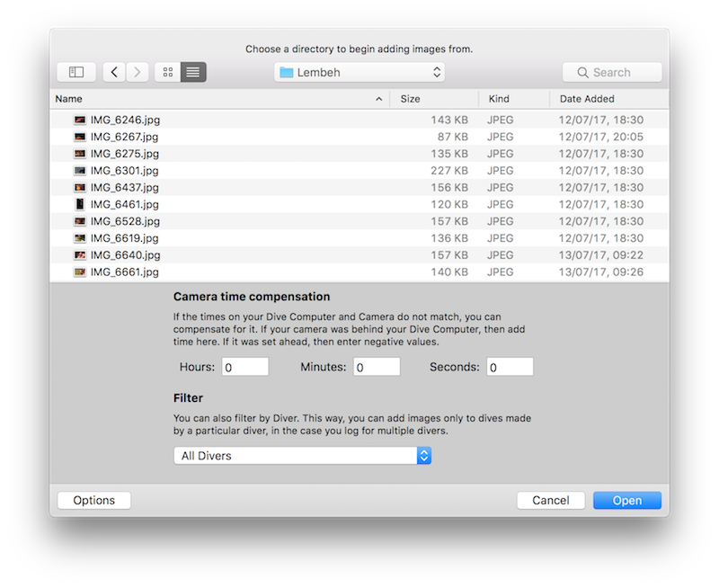The width and height of the screenshot is (719, 588).
Task: Select file name IMG_6437.jpg
Action: pos(125,188)
